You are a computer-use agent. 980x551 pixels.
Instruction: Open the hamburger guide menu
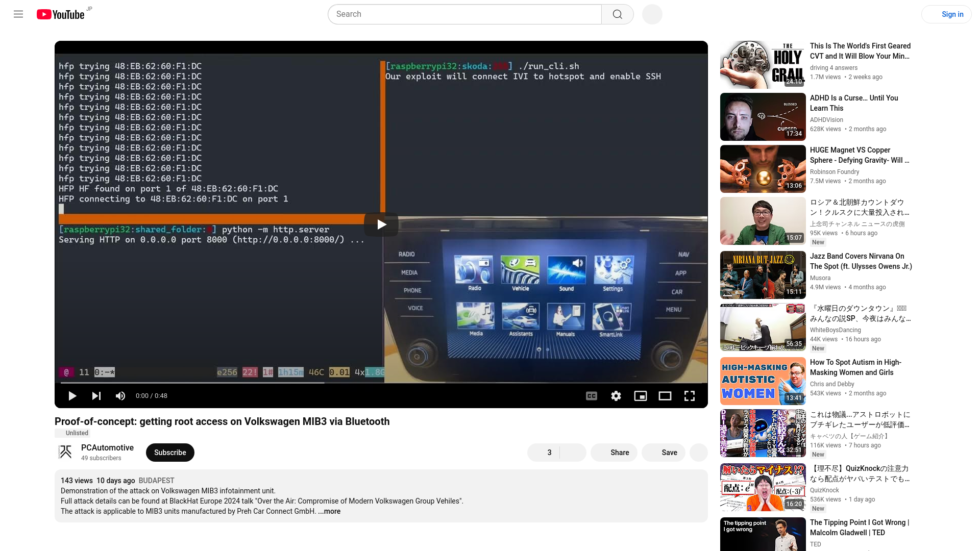click(18, 14)
